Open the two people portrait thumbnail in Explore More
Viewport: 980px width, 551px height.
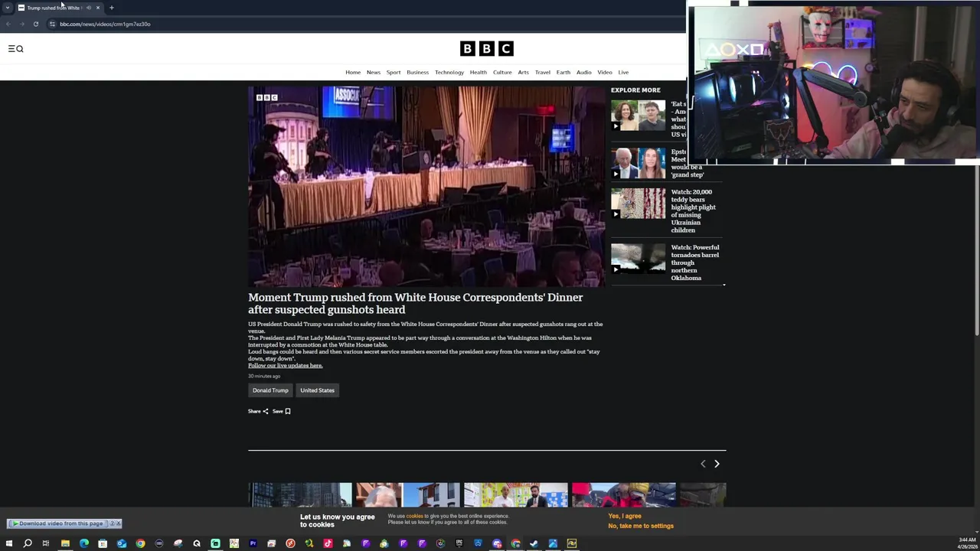tap(639, 116)
